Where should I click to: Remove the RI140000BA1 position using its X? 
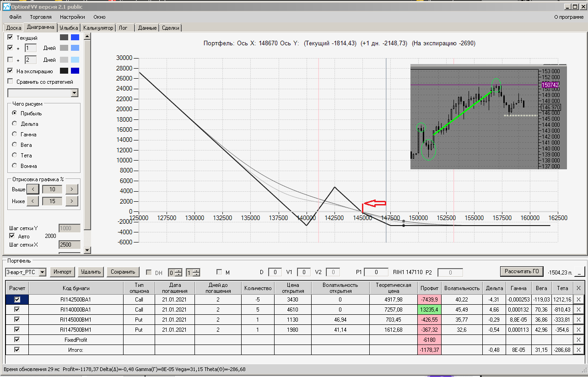pyautogui.click(x=579, y=309)
